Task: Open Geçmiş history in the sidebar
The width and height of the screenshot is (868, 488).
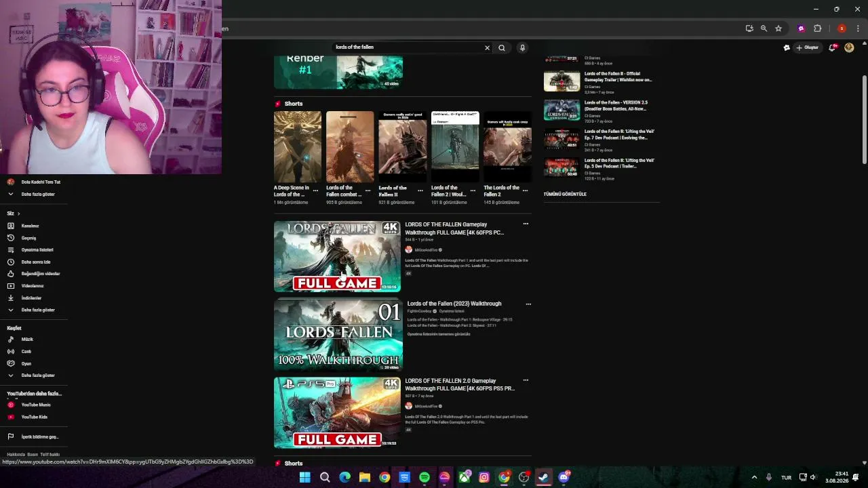Action: (28, 238)
